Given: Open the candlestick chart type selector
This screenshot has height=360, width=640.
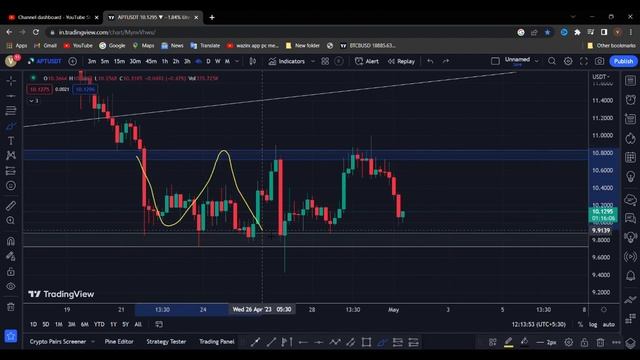Looking at the screenshot, I should tap(253, 61).
